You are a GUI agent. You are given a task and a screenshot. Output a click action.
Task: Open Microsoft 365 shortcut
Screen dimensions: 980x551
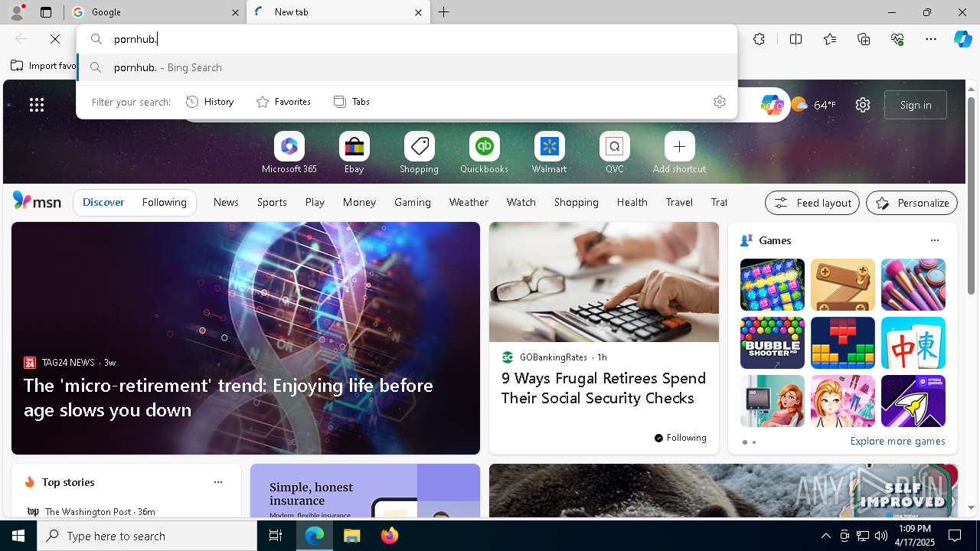pyautogui.click(x=289, y=153)
